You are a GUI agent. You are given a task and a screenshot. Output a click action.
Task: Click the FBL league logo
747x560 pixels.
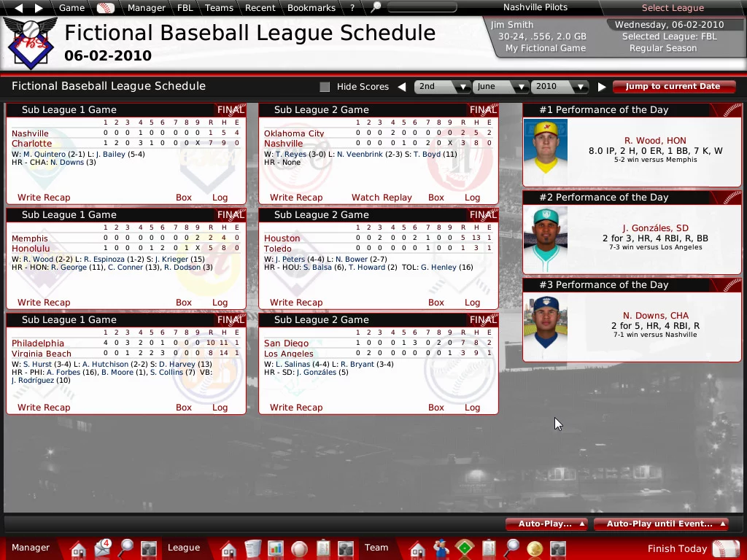pyautogui.click(x=31, y=43)
